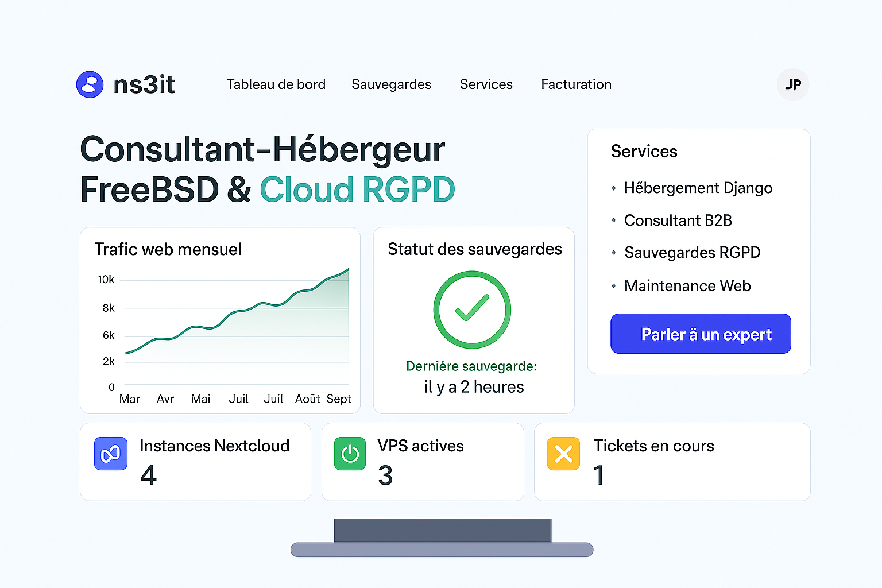Image resolution: width=882 pixels, height=588 pixels.
Task: Click the yellow tickets X icon
Action: point(563,454)
